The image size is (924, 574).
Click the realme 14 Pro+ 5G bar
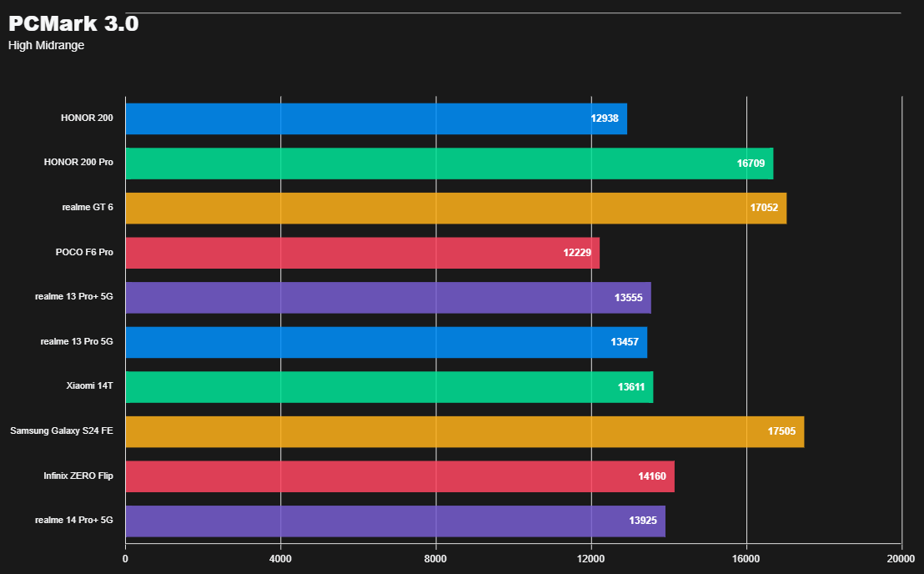[x=394, y=521]
